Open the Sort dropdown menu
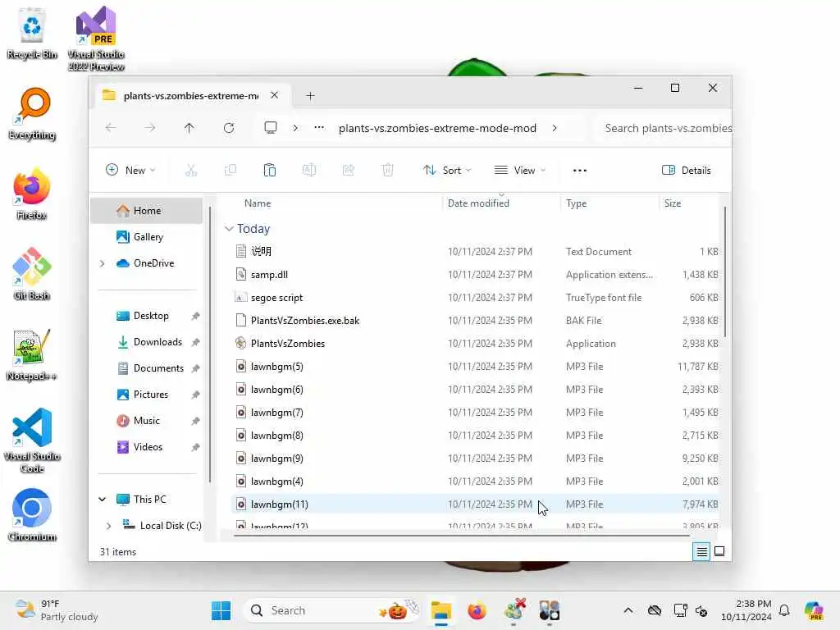840x630 pixels. coord(447,171)
